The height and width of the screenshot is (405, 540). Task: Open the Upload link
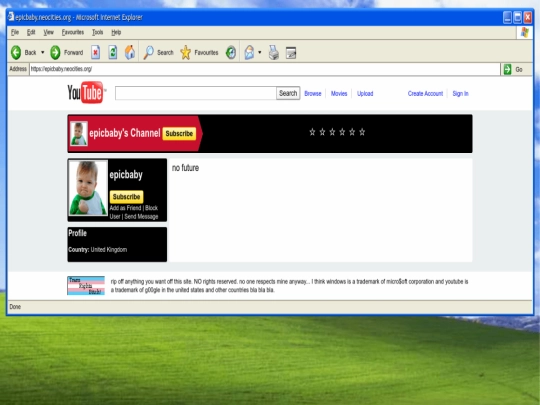365,94
